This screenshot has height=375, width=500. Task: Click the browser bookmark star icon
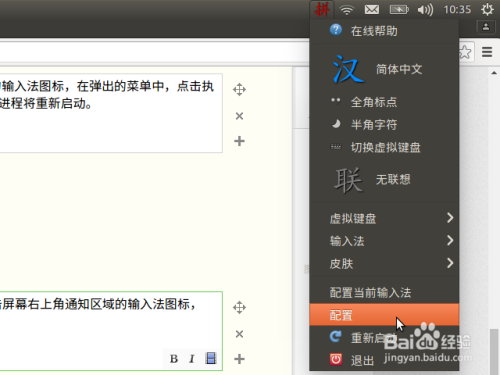pyautogui.click(x=465, y=52)
